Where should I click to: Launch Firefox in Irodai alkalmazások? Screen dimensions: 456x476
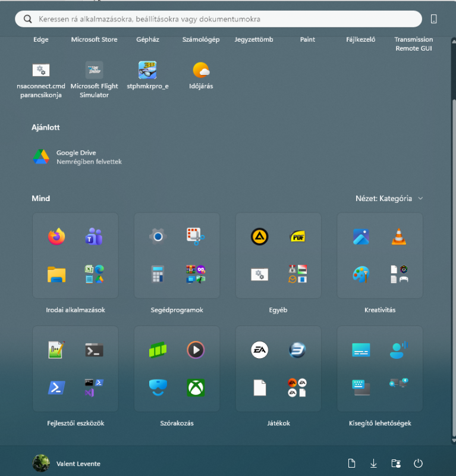click(x=56, y=236)
